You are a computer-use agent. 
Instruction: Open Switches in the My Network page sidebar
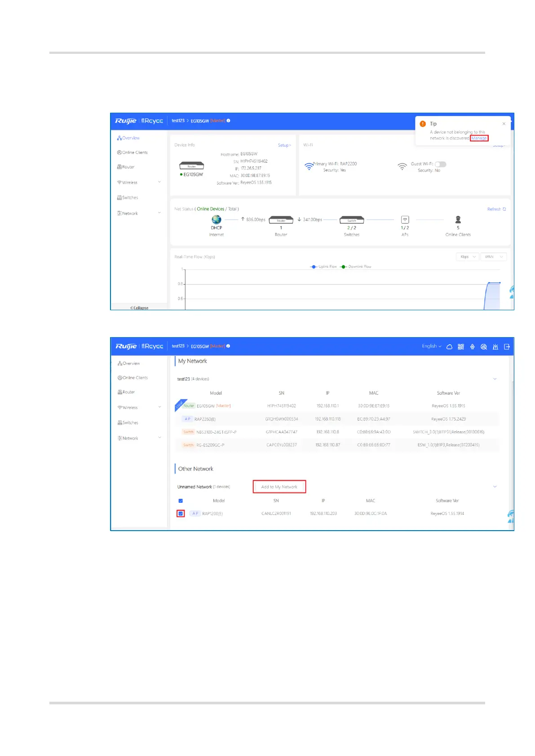[128, 422]
